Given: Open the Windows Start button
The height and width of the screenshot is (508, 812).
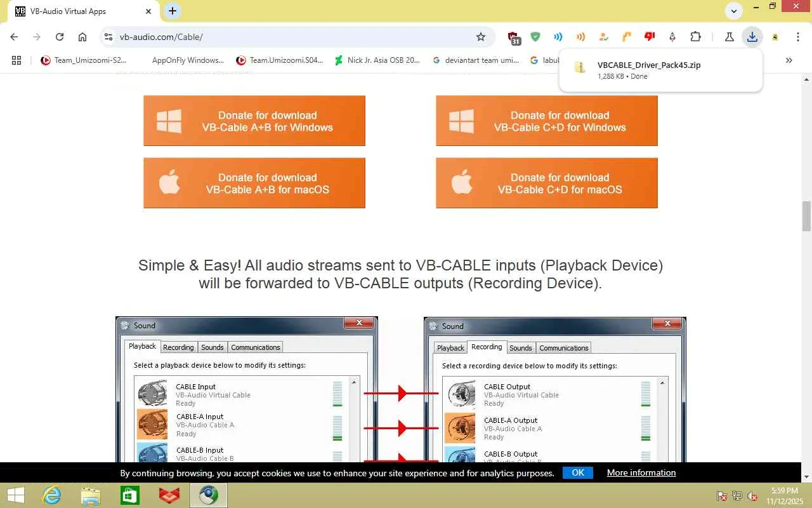Looking at the screenshot, I should tap(15, 495).
